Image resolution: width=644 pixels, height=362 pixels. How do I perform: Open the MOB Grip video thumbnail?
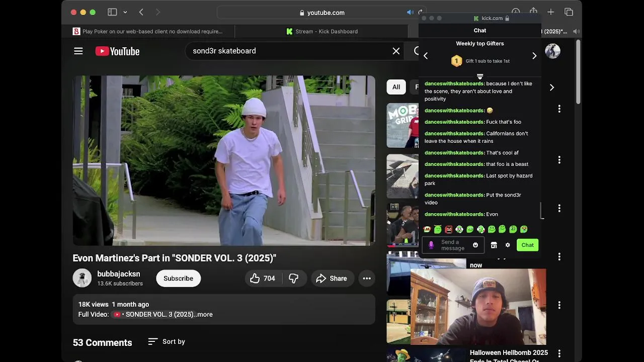click(x=403, y=125)
